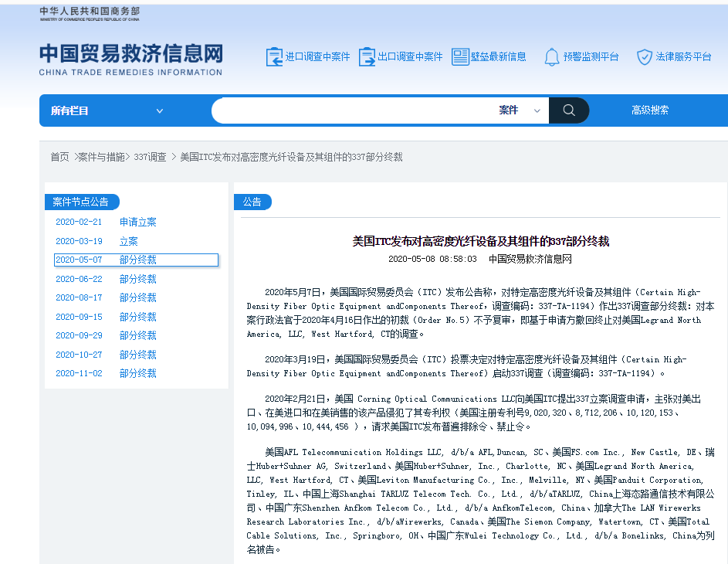Click the source text 中国贸易救济信息网 under title
This screenshot has width=728, height=564.
click(530, 259)
